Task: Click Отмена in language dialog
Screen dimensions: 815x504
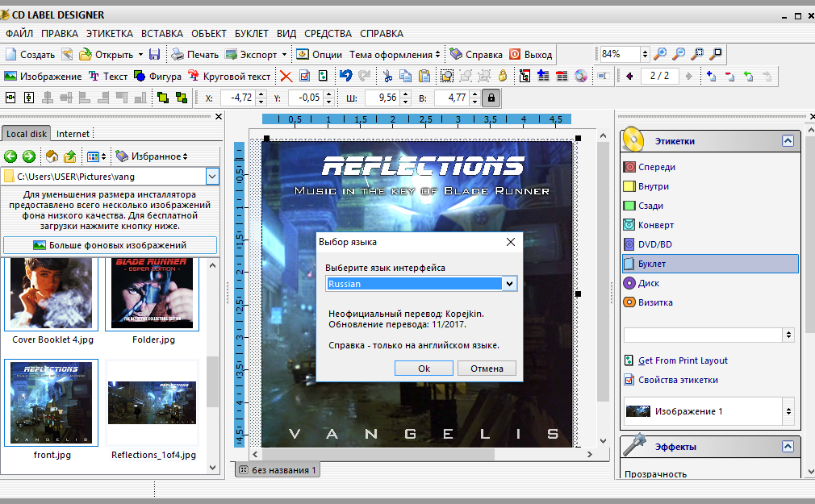Action: tap(487, 369)
